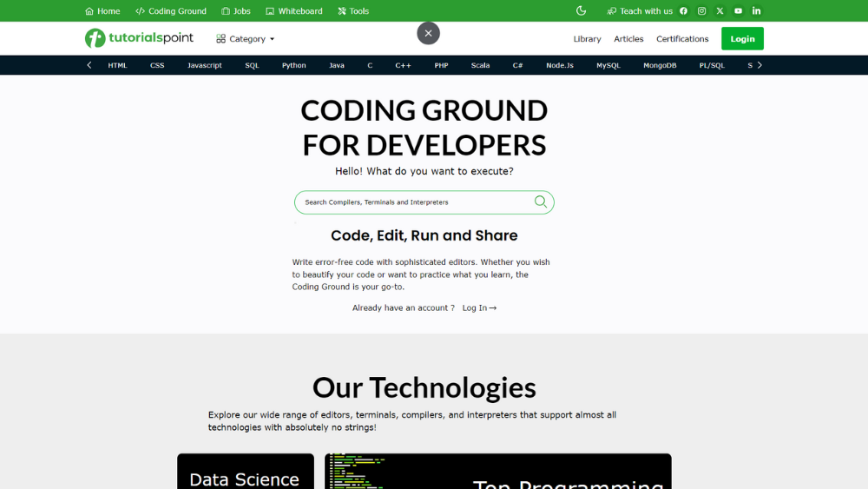
Task: Select HTML in the language bar
Action: (117, 65)
